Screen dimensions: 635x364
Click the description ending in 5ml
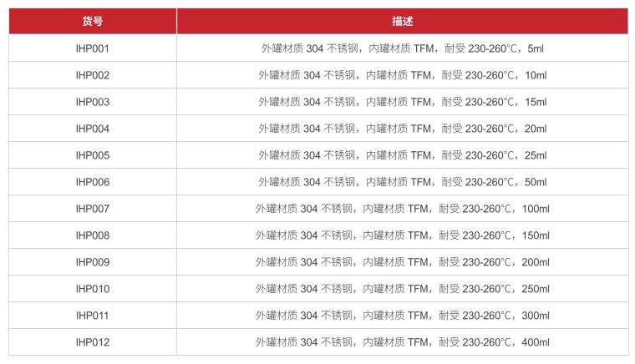click(402, 48)
